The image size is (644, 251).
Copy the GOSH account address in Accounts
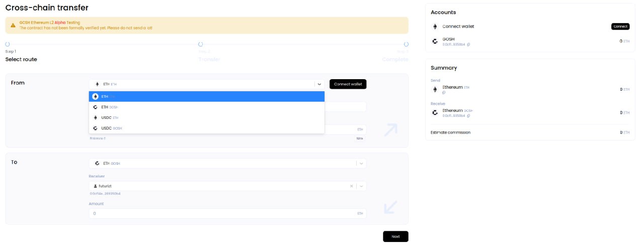(468, 45)
